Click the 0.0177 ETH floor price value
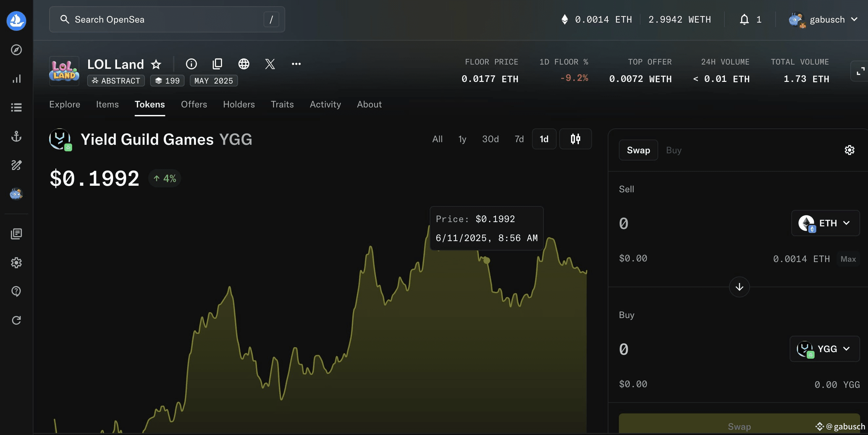This screenshot has width=868, height=435. click(490, 79)
